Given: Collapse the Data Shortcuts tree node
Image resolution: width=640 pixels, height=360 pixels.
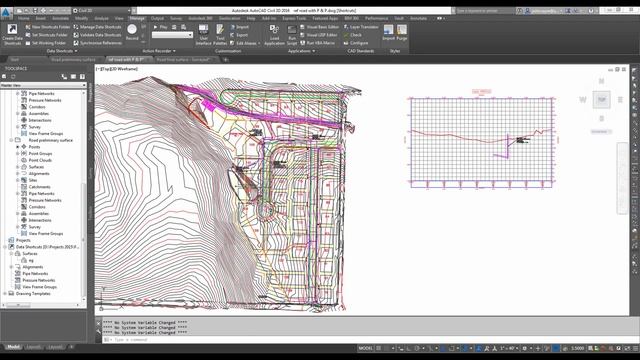Looking at the screenshot, I should click(x=5, y=247).
